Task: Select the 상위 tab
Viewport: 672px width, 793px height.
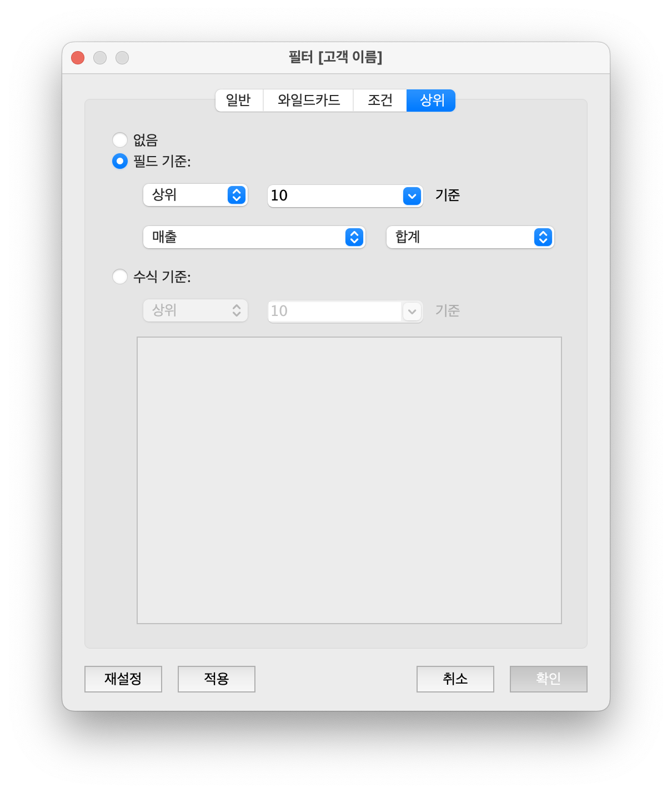Action: [432, 101]
